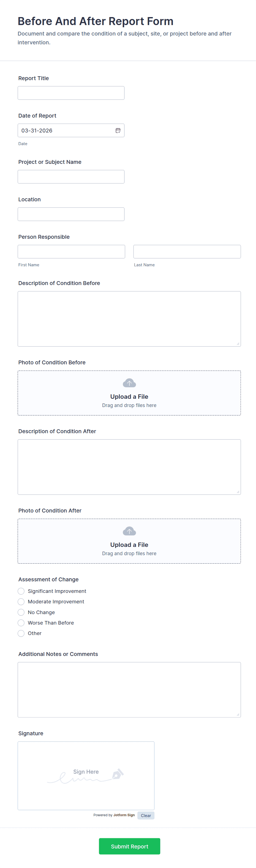Select the Other assessment option
The height and width of the screenshot is (868, 256).
pos(21,633)
